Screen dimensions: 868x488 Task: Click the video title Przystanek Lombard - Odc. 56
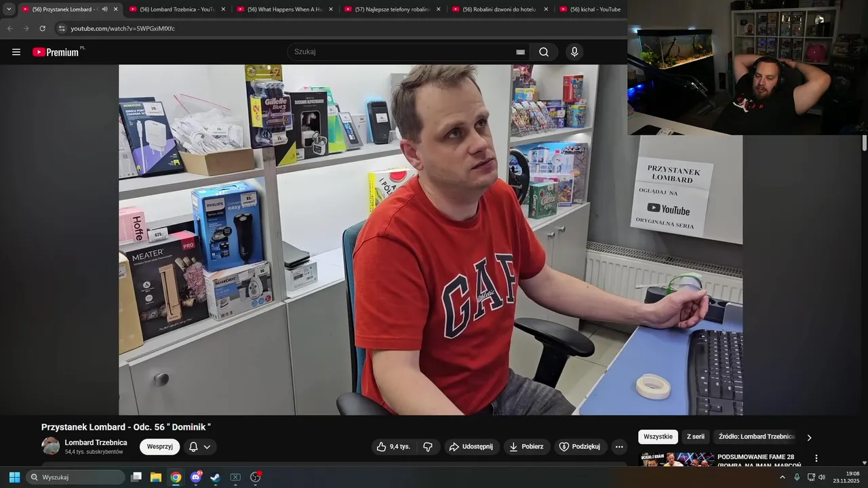(x=126, y=427)
